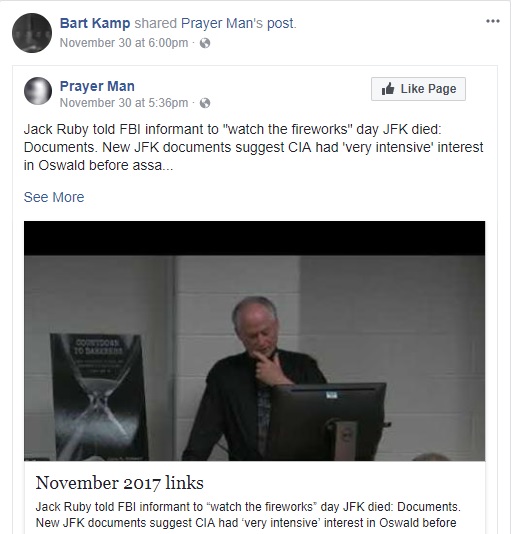The image size is (511, 534).
Task: Click the link preview description about Jack Ruby
Action: [248, 515]
